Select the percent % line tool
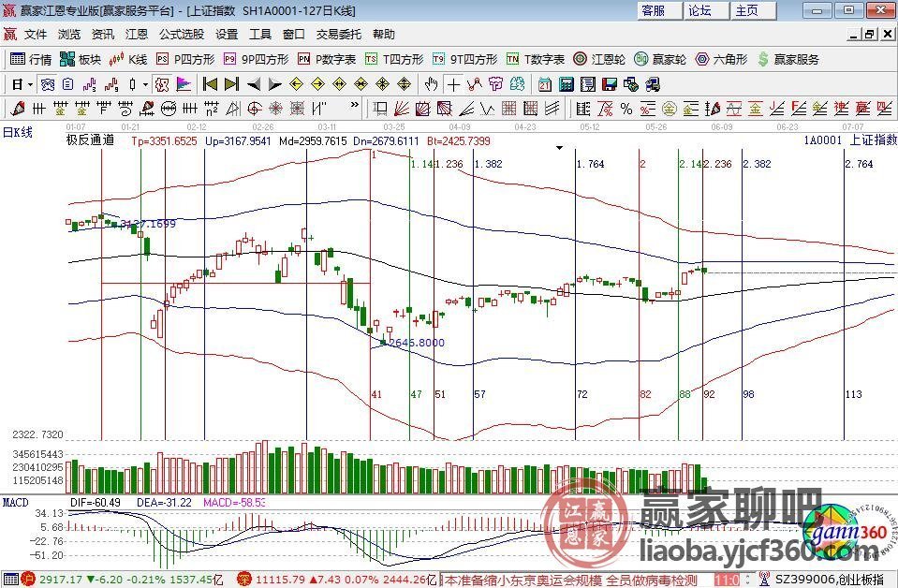 click(x=626, y=109)
